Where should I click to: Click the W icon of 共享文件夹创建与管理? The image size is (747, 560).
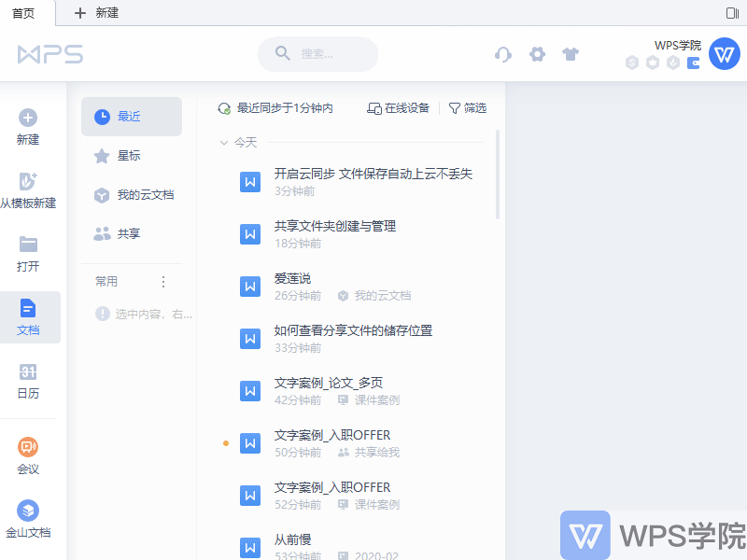(250, 234)
